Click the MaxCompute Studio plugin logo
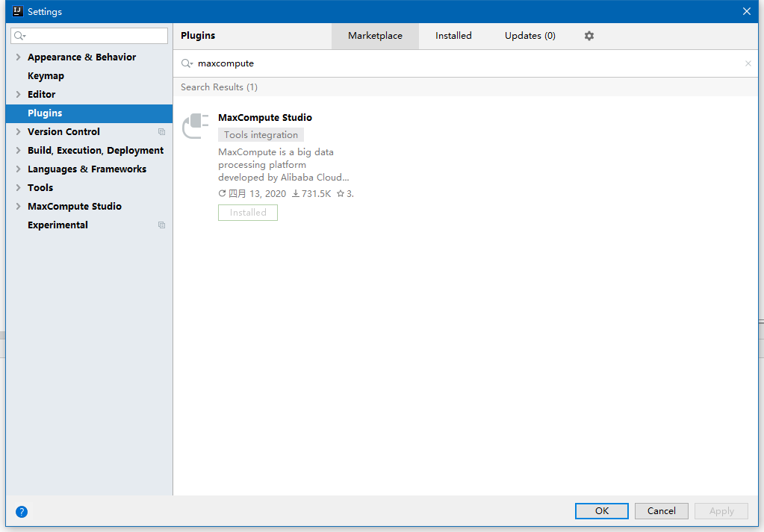Image resolution: width=764 pixels, height=532 pixels. coord(195,127)
